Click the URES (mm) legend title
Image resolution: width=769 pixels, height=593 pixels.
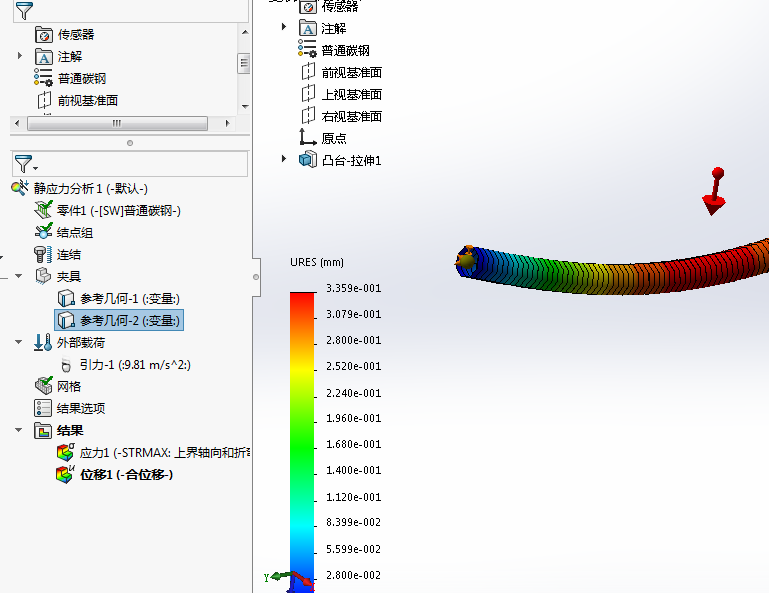point(317,262)
